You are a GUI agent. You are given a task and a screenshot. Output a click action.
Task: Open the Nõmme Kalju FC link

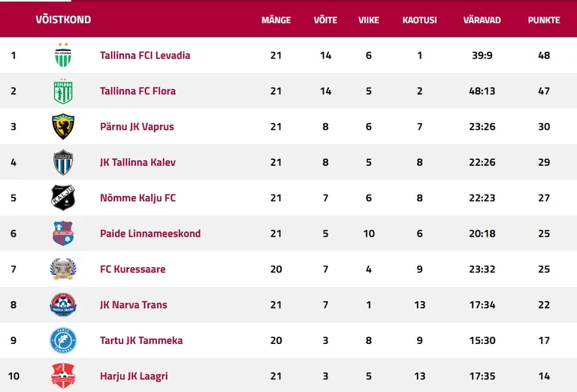pos(137,198)
